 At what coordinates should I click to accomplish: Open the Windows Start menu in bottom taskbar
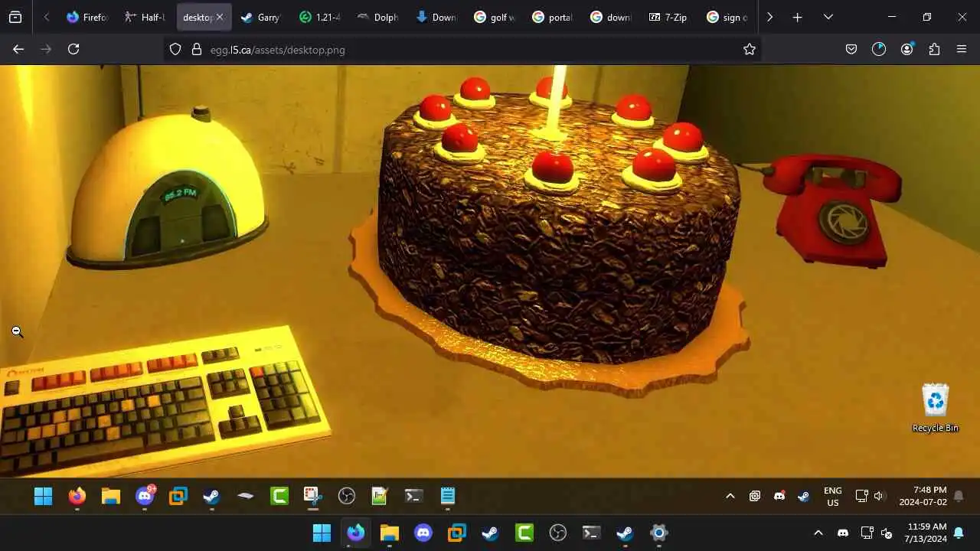(322, 533)
